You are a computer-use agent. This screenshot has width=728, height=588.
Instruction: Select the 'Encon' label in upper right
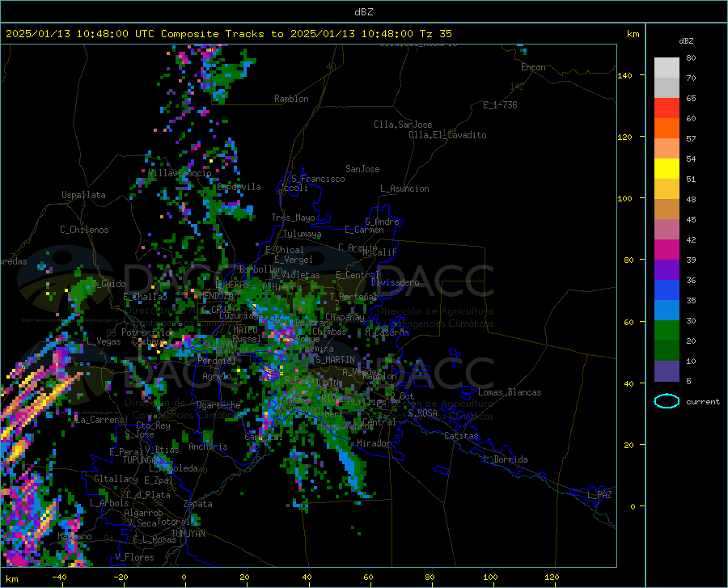click(x=533, y=67)
